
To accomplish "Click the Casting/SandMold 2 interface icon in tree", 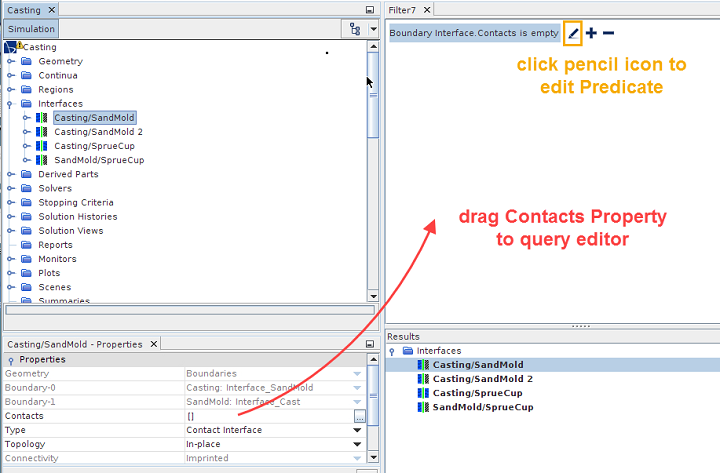I will click(43, 132).
